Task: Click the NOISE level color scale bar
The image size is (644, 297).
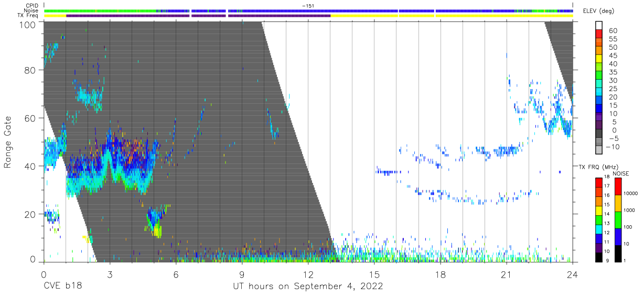Action: [618, 219]
